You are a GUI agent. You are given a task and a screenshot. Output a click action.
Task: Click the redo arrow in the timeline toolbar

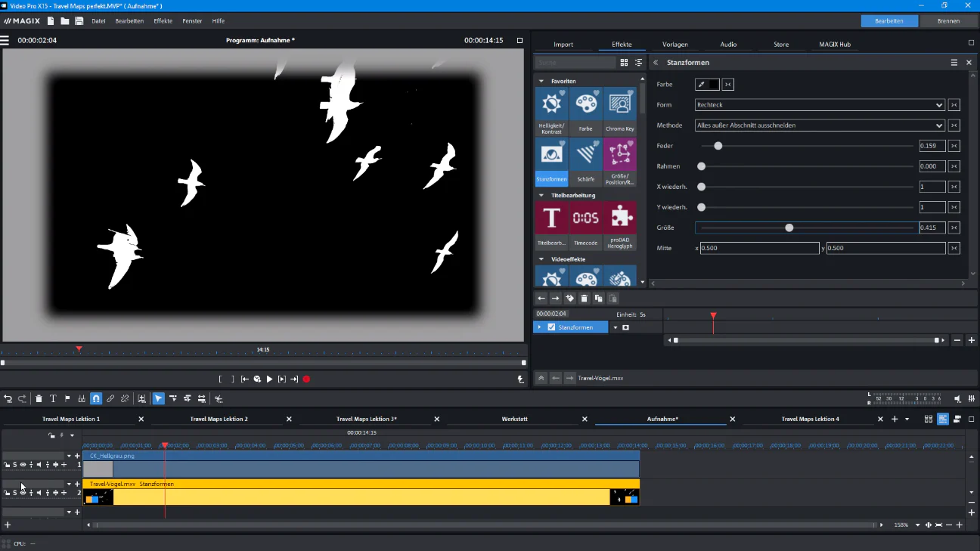(x=22, y=398)
